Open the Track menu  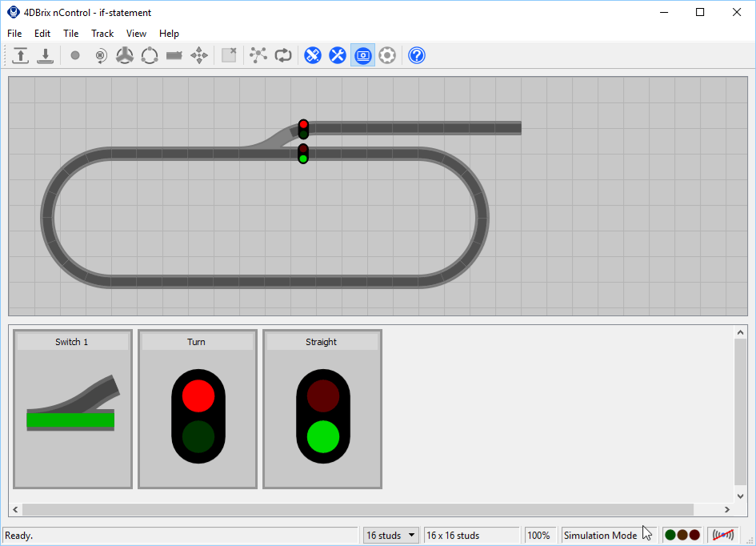(x=102, y=34)
